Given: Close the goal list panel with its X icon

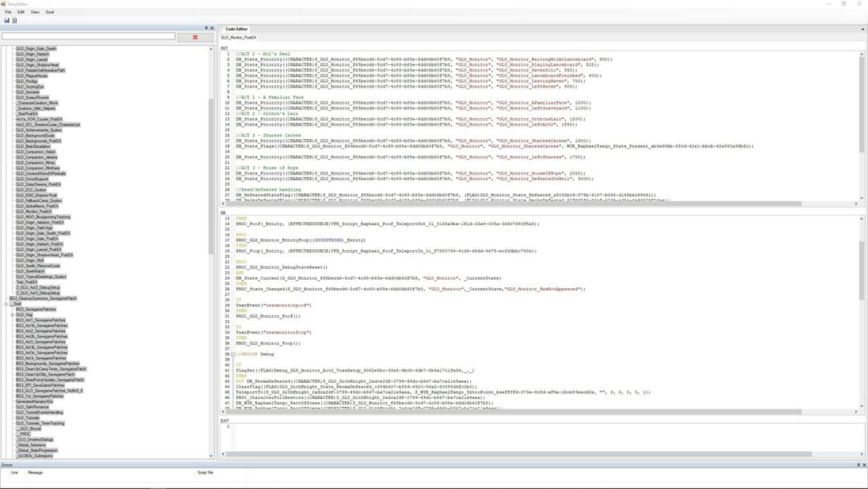Looking at the screenshot, I should click(x=212, y=27).
